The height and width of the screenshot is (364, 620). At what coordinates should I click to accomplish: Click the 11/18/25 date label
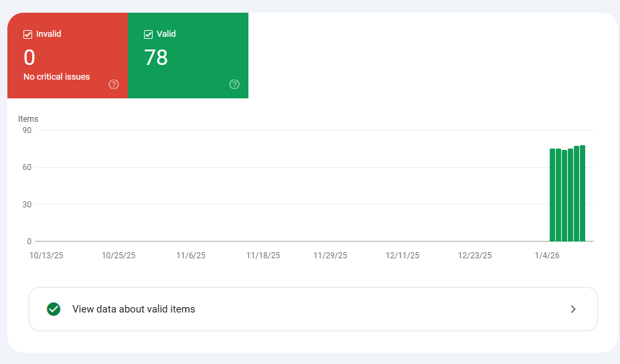pyautogui.click(x=263, y=256)
